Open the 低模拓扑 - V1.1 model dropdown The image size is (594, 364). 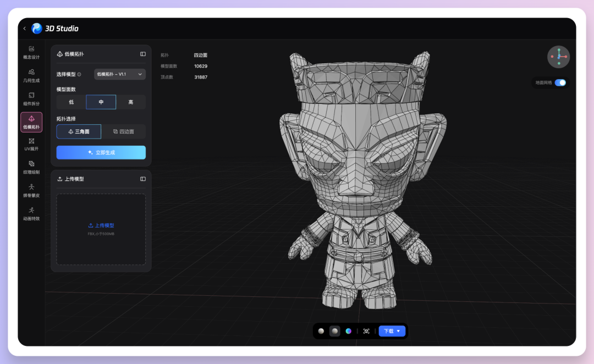[x=119, y=74]
